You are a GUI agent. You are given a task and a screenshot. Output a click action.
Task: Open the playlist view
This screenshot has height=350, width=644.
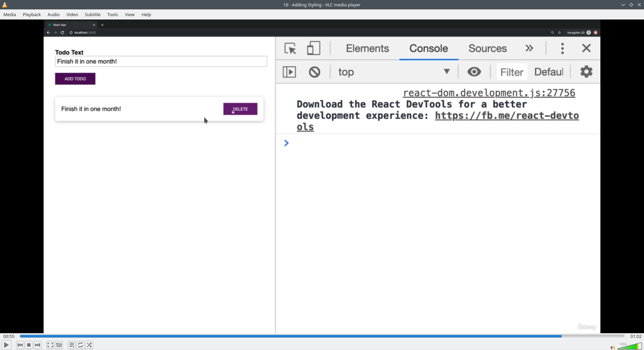click(x=71, y=345)
